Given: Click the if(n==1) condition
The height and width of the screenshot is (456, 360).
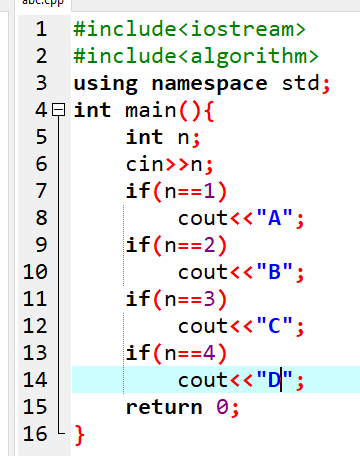Looking at the screenshot, I should coord(176,191).
